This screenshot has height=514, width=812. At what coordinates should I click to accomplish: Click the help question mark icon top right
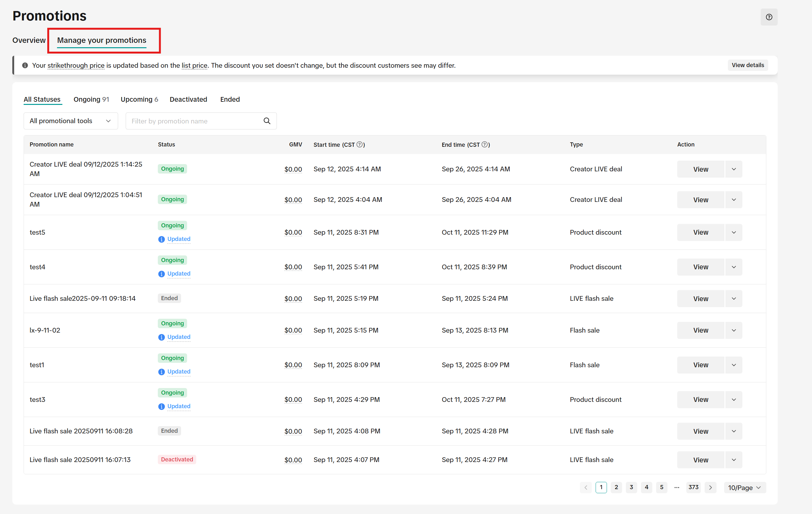(x=769, y=17)
